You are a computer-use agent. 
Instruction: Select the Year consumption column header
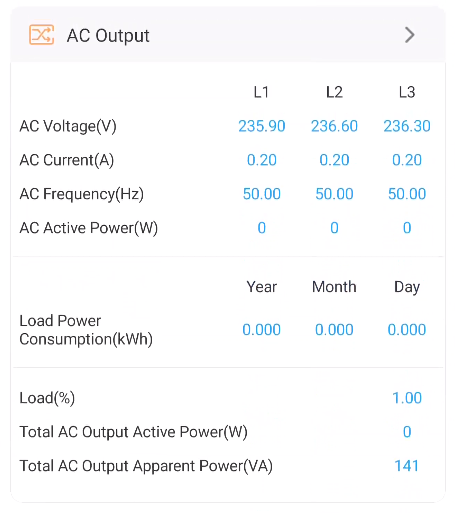[262, 287]
